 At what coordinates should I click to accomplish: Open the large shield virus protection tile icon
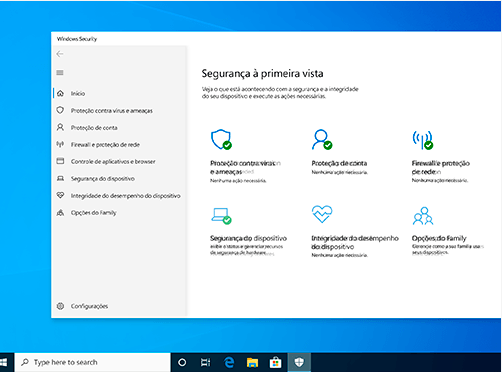coord(221,140)
